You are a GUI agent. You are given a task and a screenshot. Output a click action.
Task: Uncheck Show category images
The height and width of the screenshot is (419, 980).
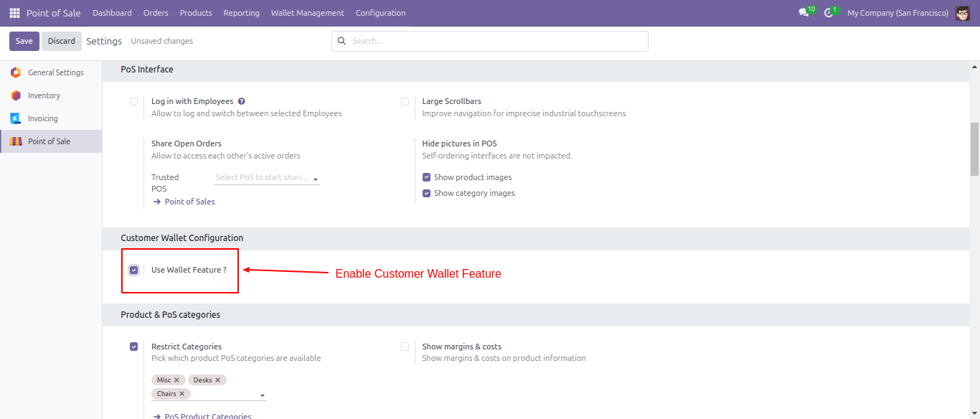426,193
